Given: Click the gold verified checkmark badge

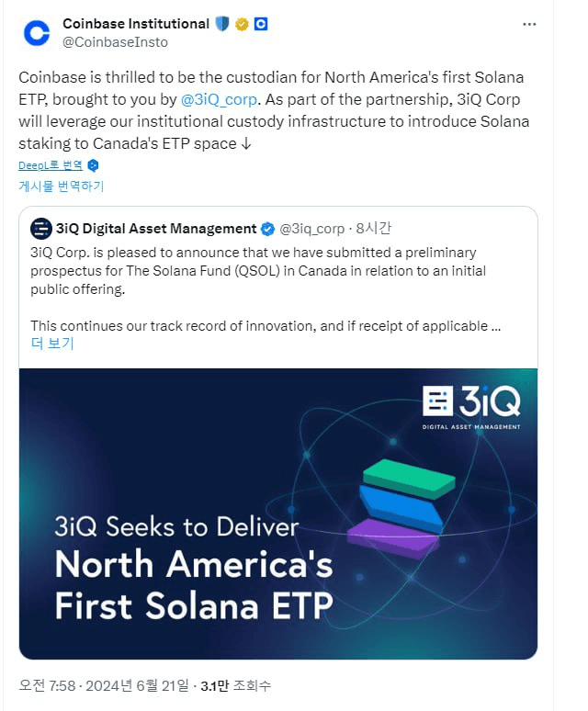Looking at the screenshot, I should [x=242, y=24].
